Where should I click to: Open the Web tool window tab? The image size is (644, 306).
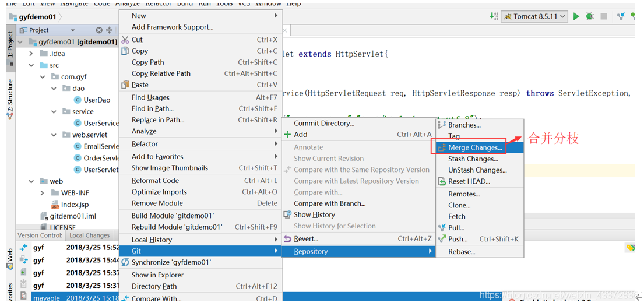10,258
